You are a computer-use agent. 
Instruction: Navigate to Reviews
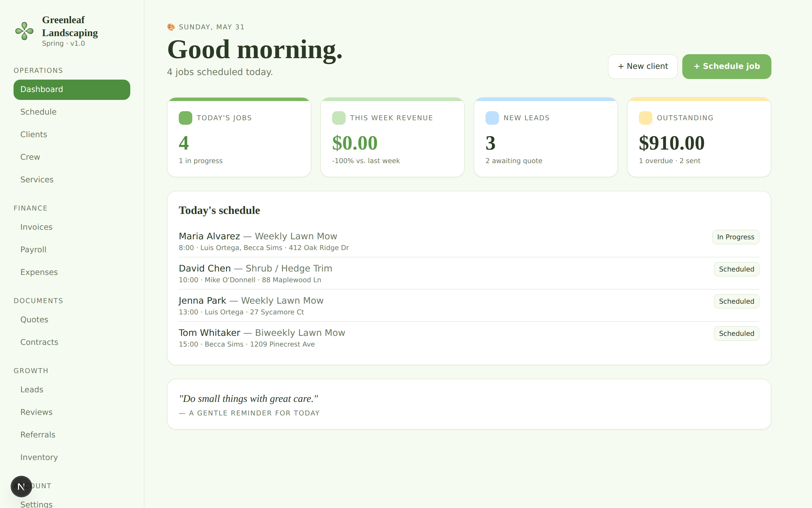coord(72,412)
